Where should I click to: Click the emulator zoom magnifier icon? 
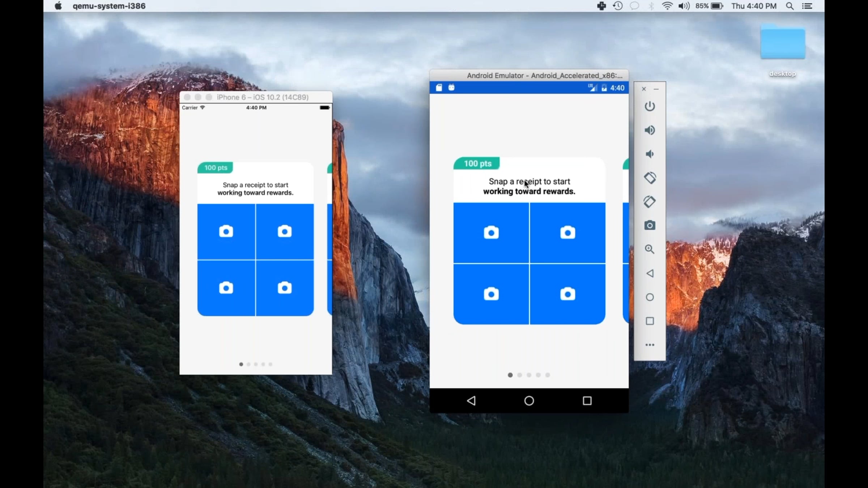650,249
